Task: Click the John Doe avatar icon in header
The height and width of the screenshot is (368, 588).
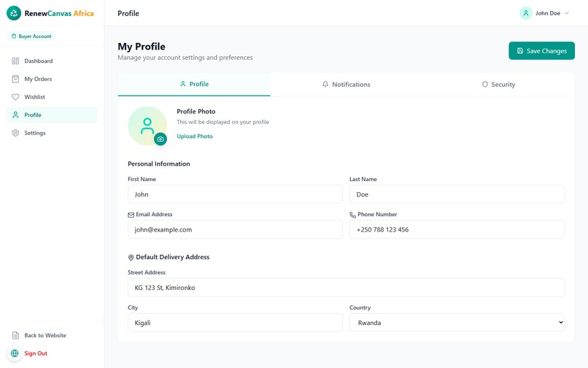Action: coord(526,13)
